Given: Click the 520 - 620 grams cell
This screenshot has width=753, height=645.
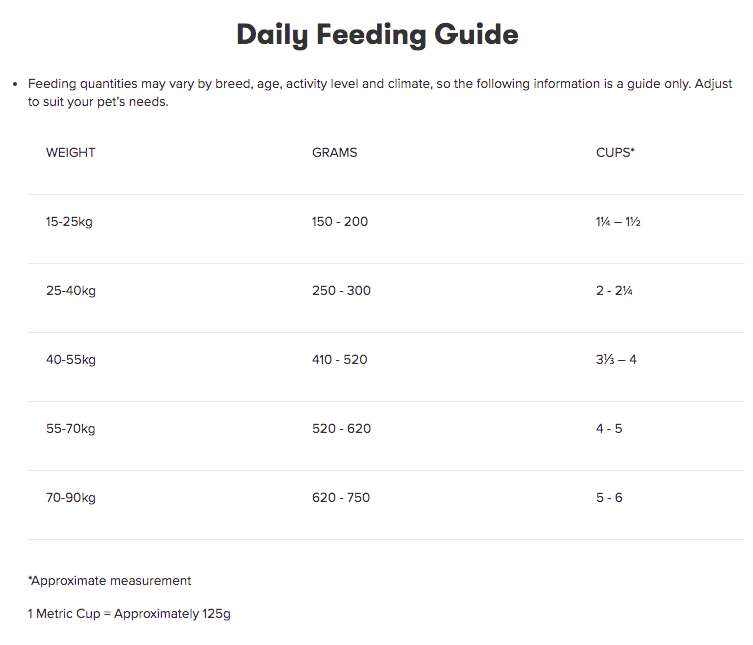Looking at the screenshot, I should click(341, 429).
